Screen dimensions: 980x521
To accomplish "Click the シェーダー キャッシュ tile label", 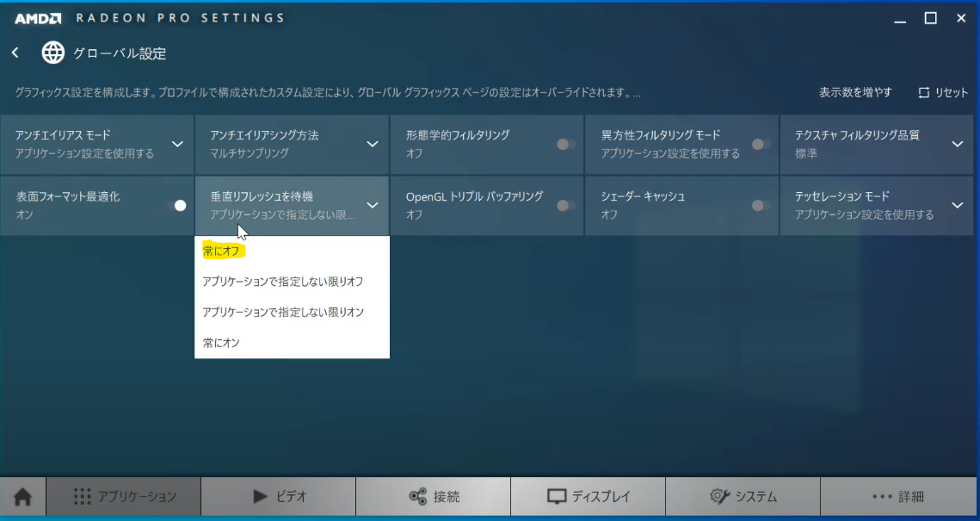I will click(643, 196).
